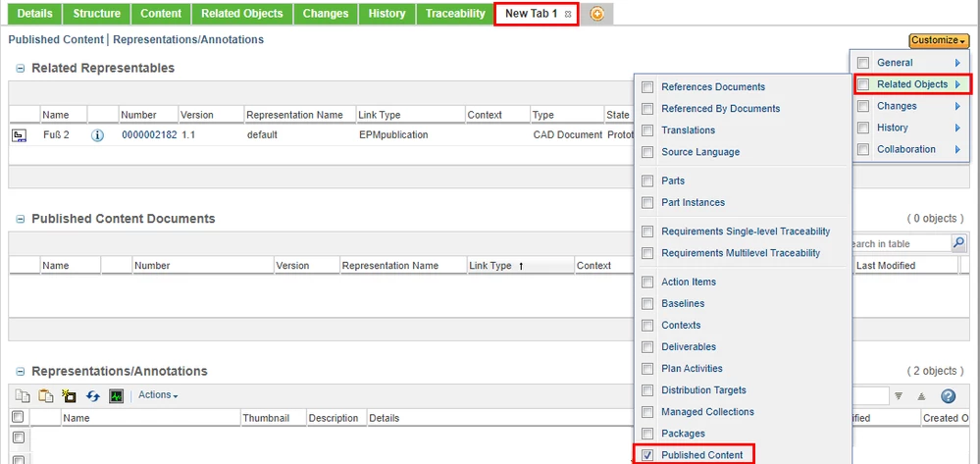Image resolution: width=980 pixels, height=464 pixels.
Task: Expand the Changes submenu arrow in Customize menu
Action: tap(957, 106)
